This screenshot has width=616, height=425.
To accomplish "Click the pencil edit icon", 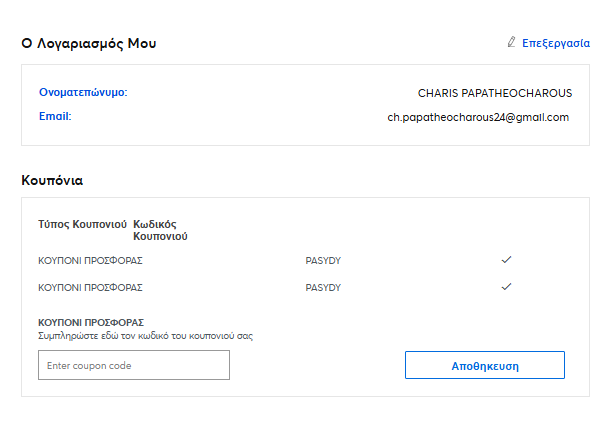I will pos(511,43).
